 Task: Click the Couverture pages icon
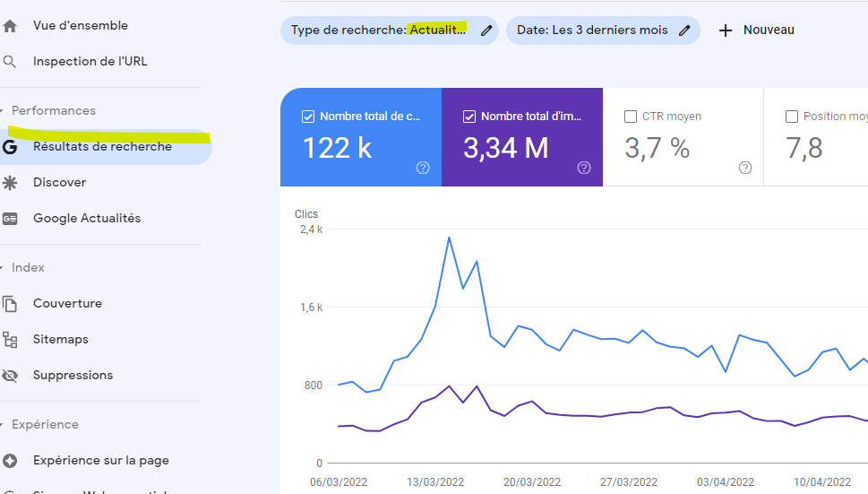pos(10,304)
